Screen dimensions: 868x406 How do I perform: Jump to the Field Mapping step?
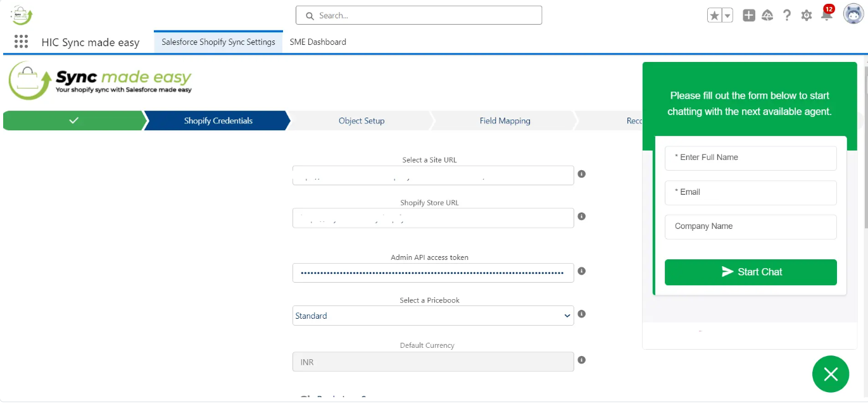pyautogui.click(x=505, y=121)
